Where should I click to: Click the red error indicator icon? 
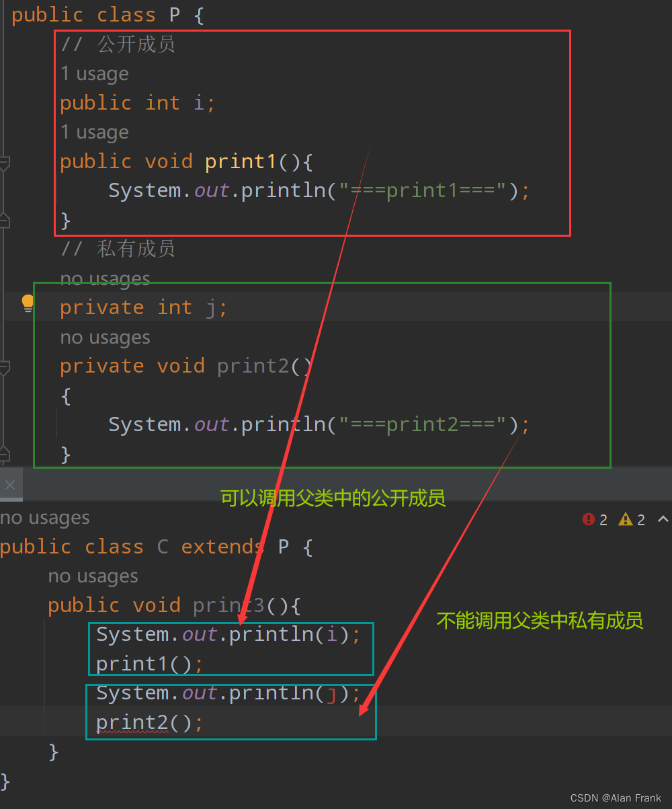(589, 519)
